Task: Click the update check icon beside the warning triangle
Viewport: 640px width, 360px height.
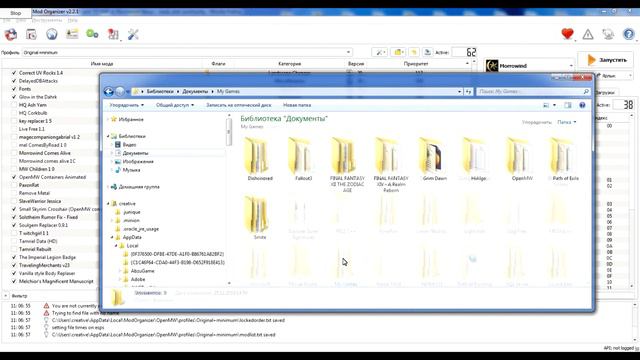Action: click(608, 35)
